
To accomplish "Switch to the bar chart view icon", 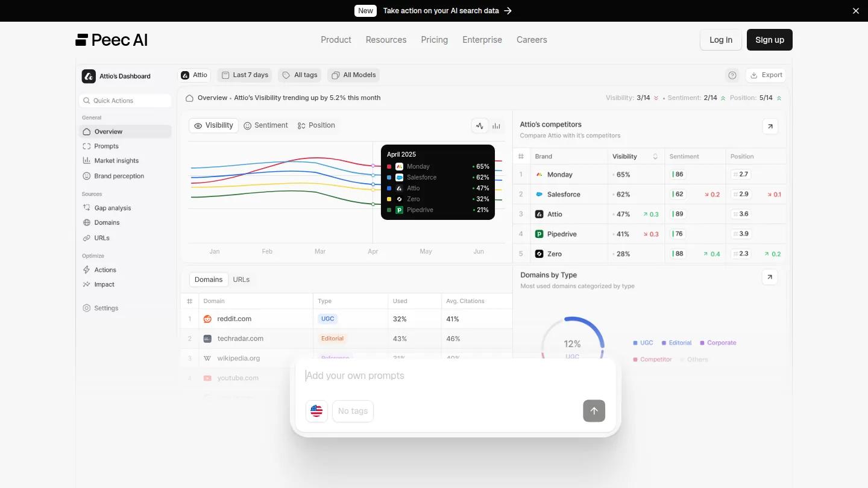I will (496, 126).
